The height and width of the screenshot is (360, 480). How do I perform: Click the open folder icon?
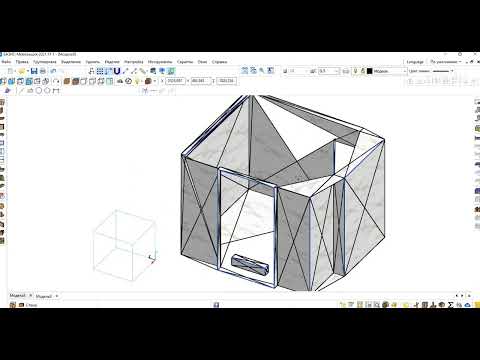pos(21,71)
